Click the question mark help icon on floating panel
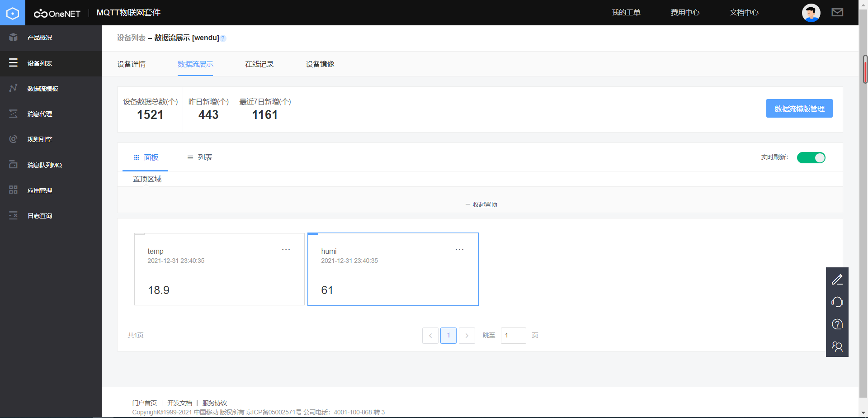This screenshot has width=868, height=418. (837, 324)
